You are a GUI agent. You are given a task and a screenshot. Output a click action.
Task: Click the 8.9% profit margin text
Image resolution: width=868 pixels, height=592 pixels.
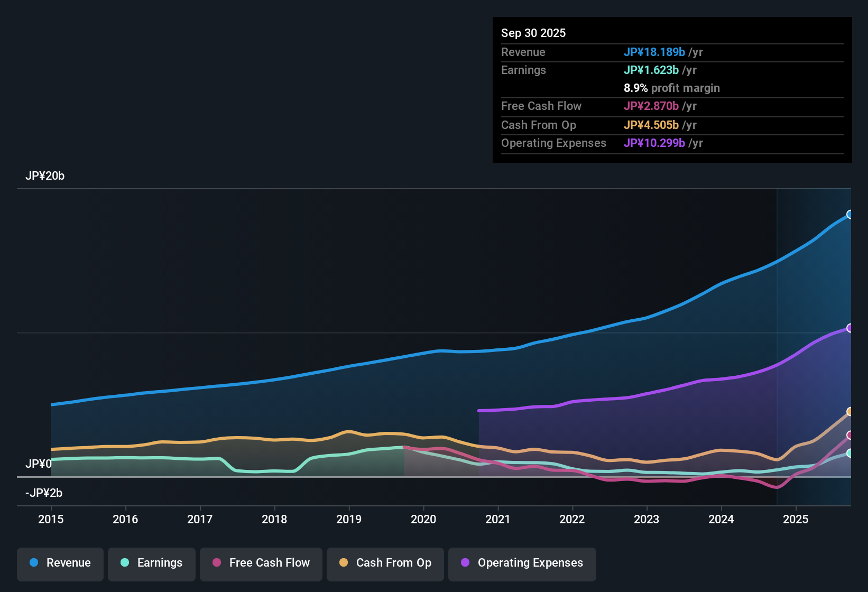(x=672, y=88)
